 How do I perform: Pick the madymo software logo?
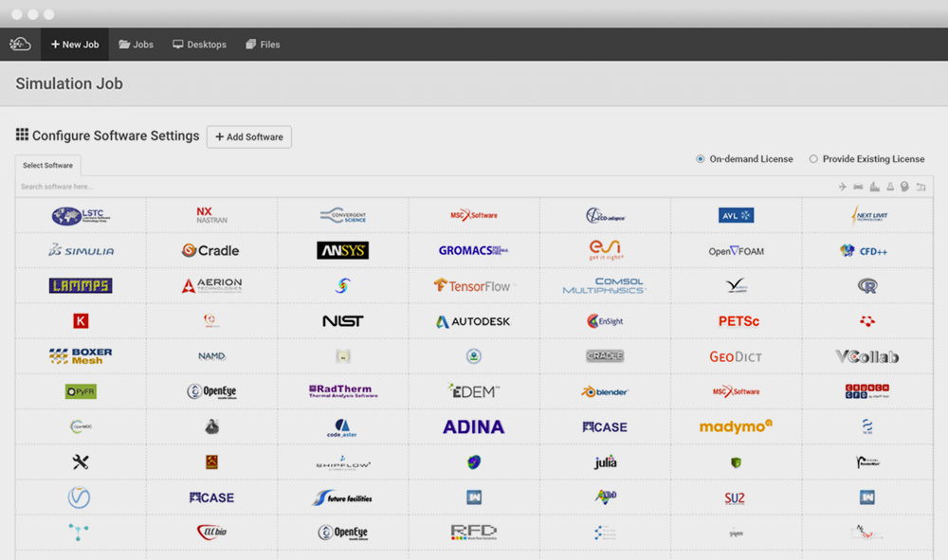[x=736, y=426]
